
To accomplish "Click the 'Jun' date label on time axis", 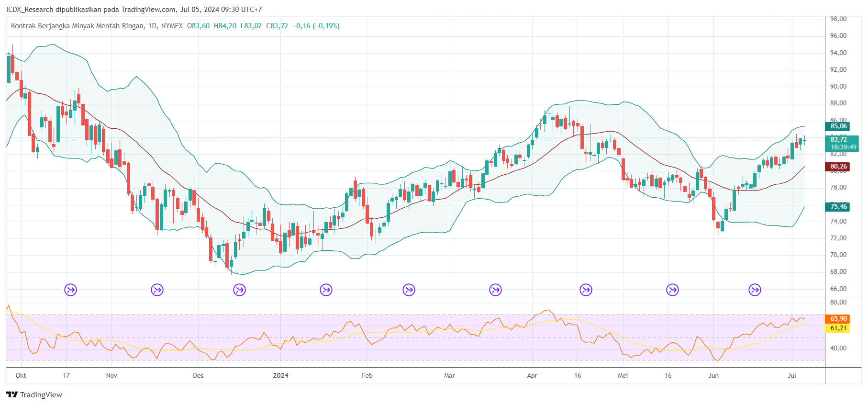I will coord(713,375).
